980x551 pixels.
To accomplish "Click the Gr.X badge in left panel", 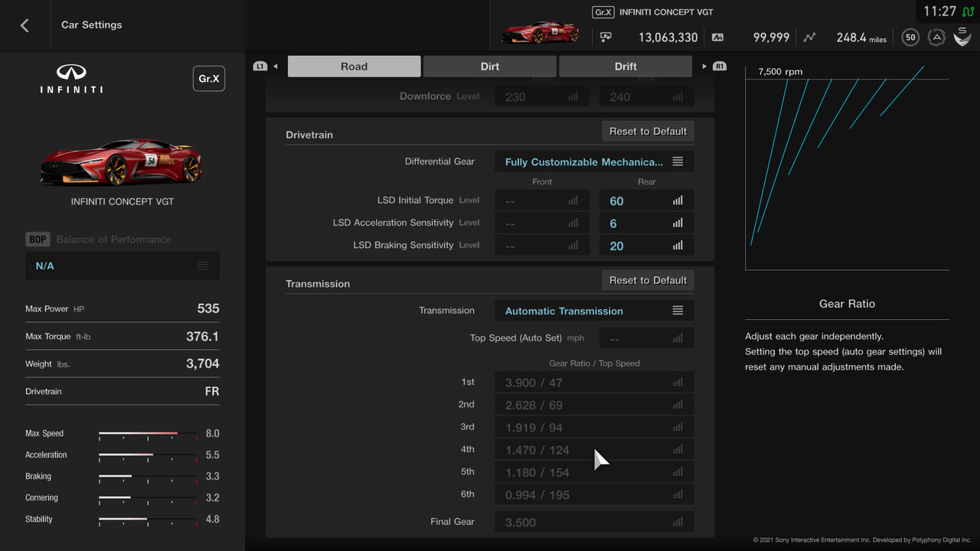I will click(x=209, y=79).
